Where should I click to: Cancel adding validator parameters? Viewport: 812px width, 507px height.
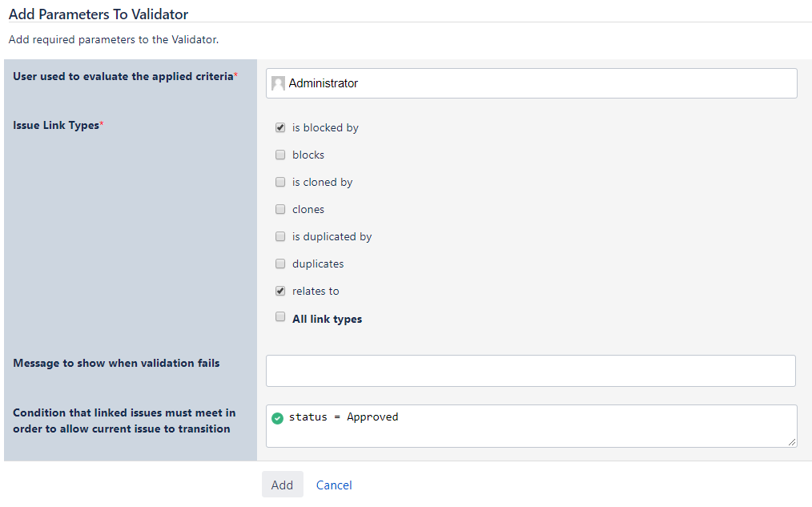pos(334,485)
